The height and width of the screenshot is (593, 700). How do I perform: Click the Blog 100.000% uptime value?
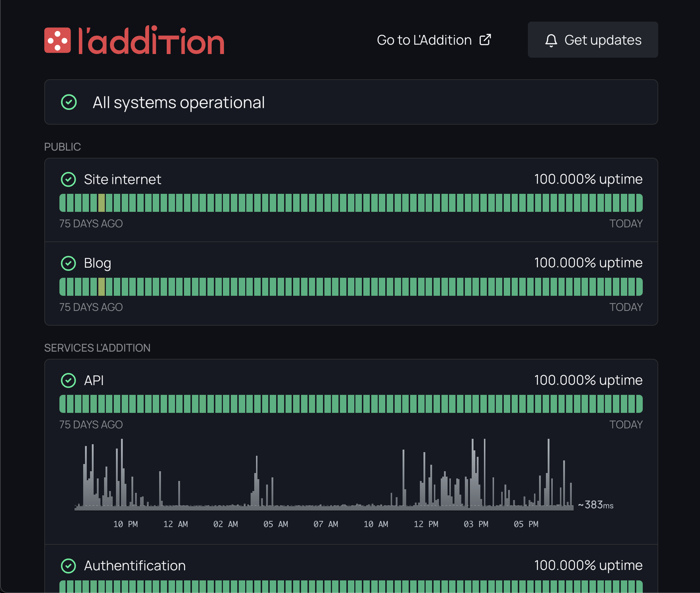coord(588,263)
